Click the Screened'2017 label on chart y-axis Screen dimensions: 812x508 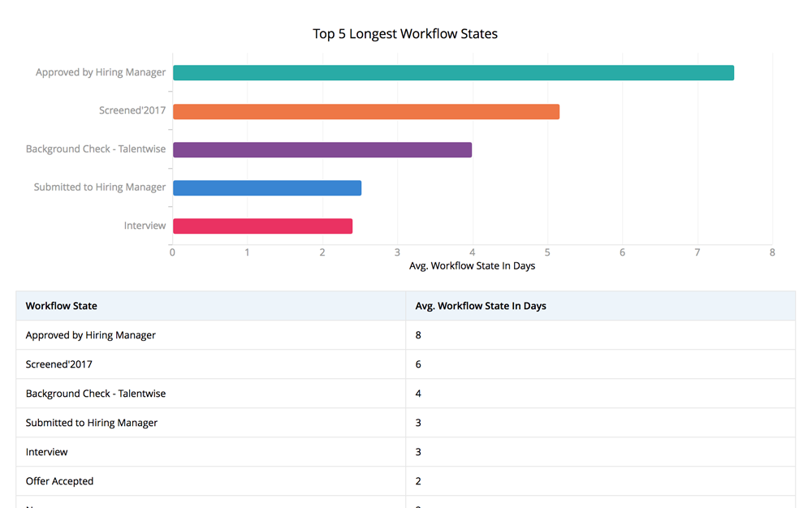click(x=132, y=111)
